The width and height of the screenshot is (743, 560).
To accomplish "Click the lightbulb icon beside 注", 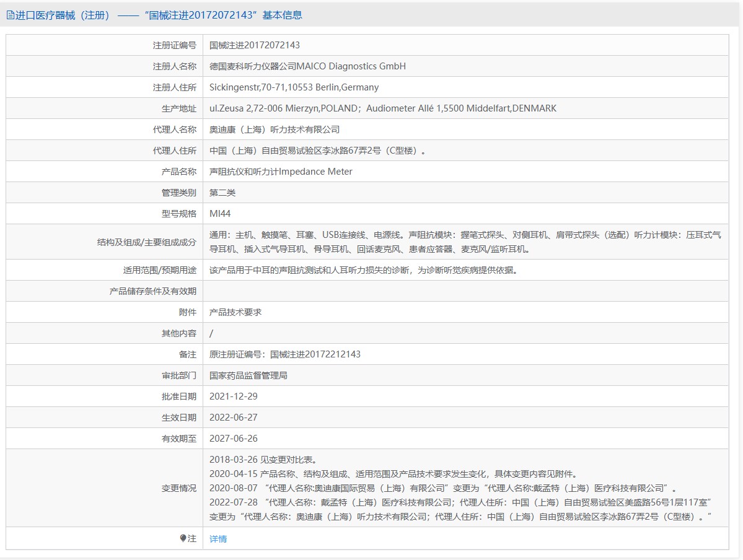I will tap(183, 538).
